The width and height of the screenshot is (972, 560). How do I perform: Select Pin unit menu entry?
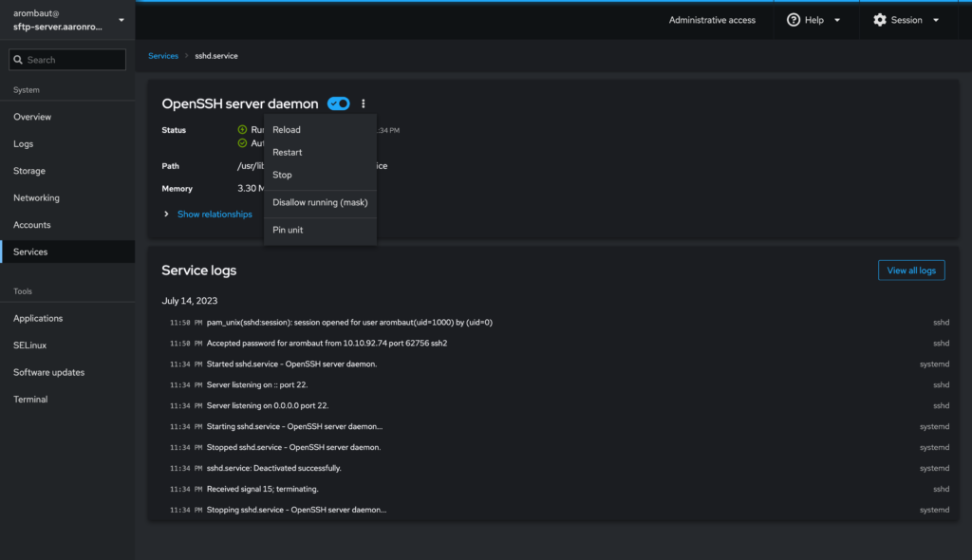[288, 230]
